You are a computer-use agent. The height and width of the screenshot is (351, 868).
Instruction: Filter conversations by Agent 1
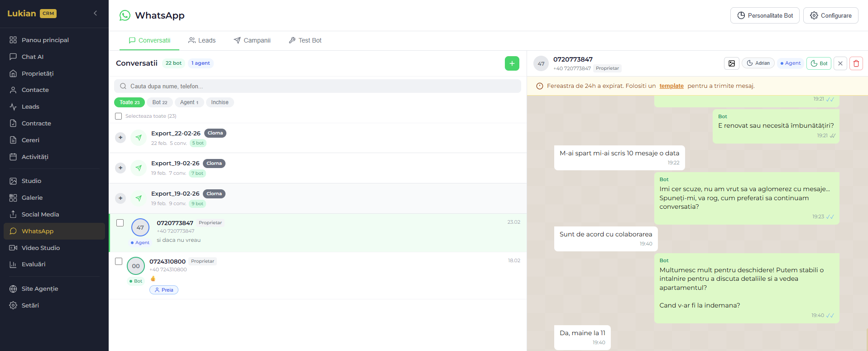(189, 102)
